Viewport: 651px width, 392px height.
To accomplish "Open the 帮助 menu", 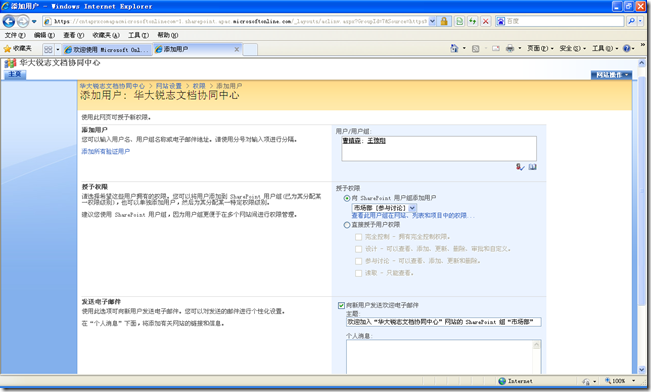I will point(167,35).
